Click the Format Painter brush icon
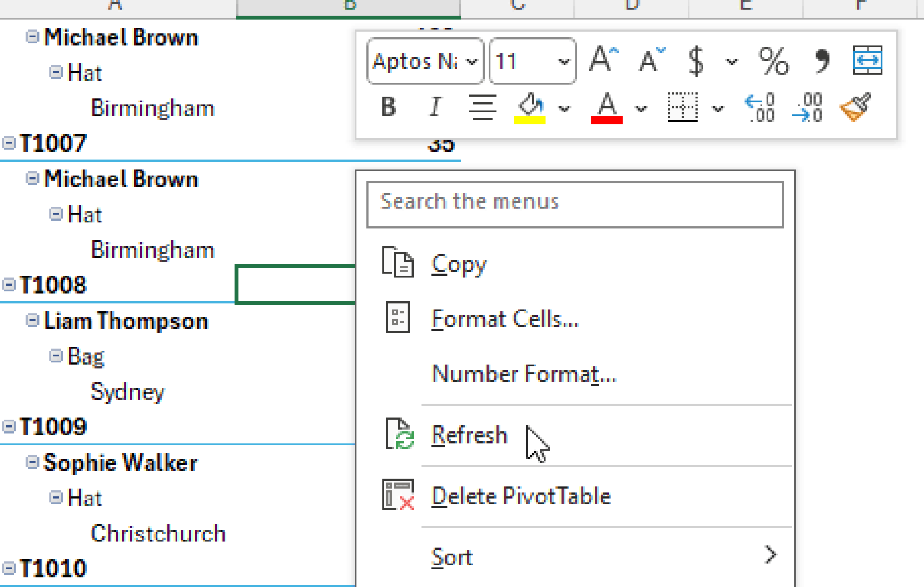 (x=855, y=108)
